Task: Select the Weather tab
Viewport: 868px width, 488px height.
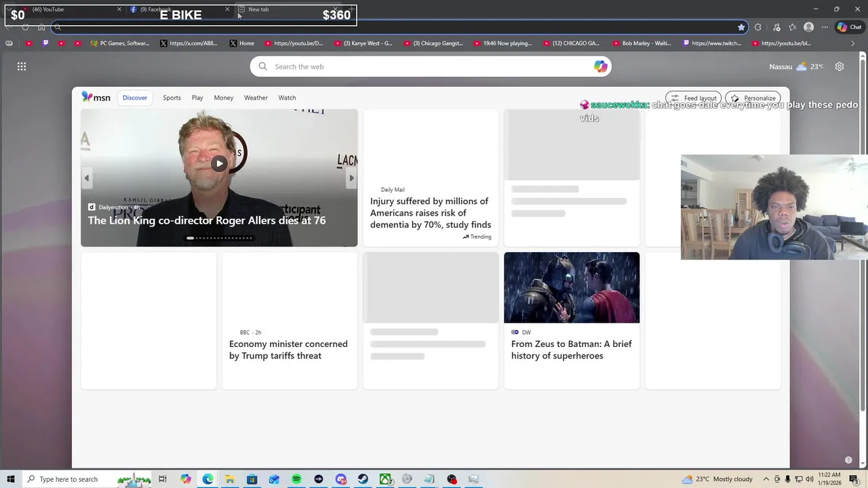Action: coord(256,98)
